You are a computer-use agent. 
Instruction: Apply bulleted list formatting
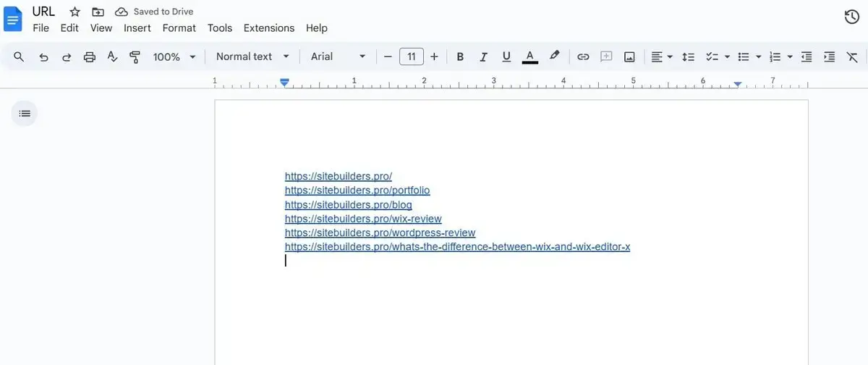(x=743, y=56)
